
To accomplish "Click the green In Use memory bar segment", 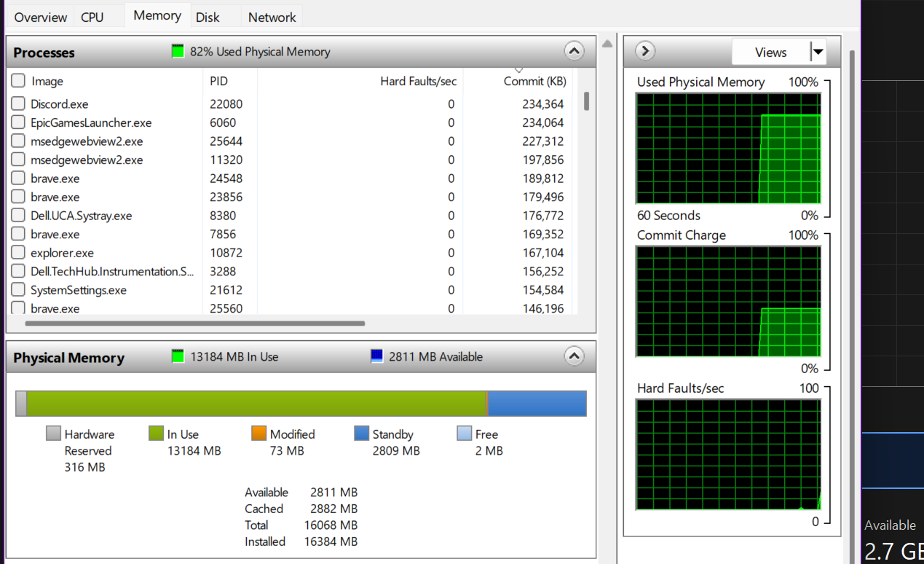I will click(x=256, y=404).
